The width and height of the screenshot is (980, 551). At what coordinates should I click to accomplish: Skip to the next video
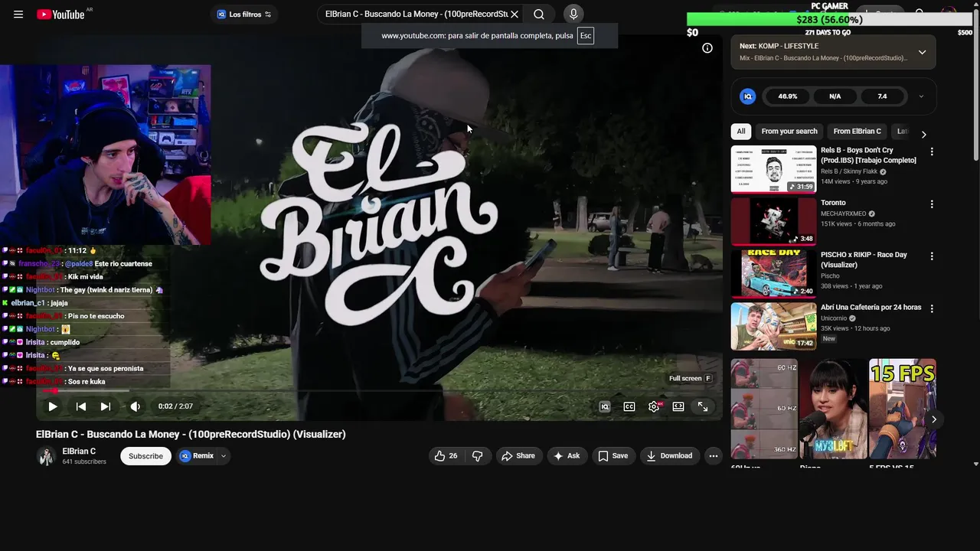tap(106, 406)
